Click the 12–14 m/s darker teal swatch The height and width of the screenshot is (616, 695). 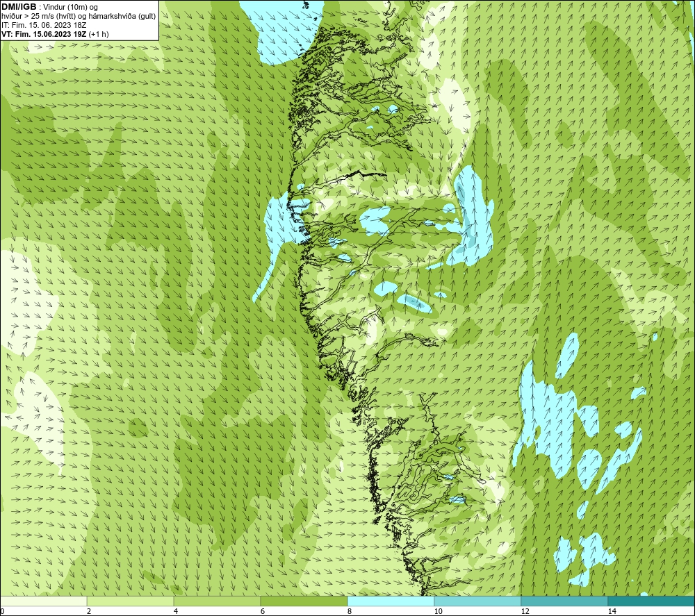tap(564, 601)
